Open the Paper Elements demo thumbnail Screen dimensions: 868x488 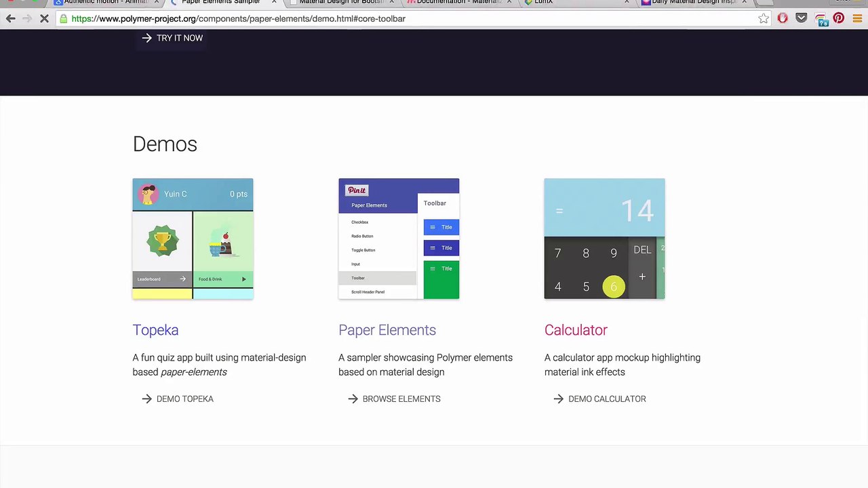point(399,239)
